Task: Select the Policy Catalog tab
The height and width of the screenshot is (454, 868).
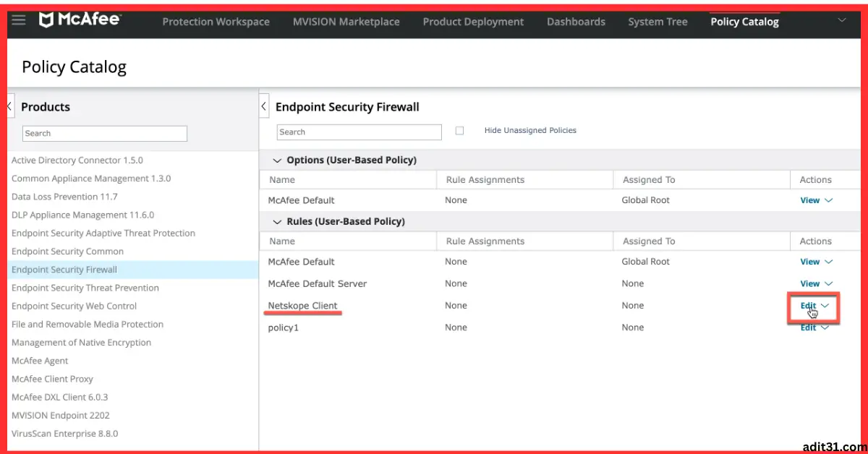Action: (744, 22)
